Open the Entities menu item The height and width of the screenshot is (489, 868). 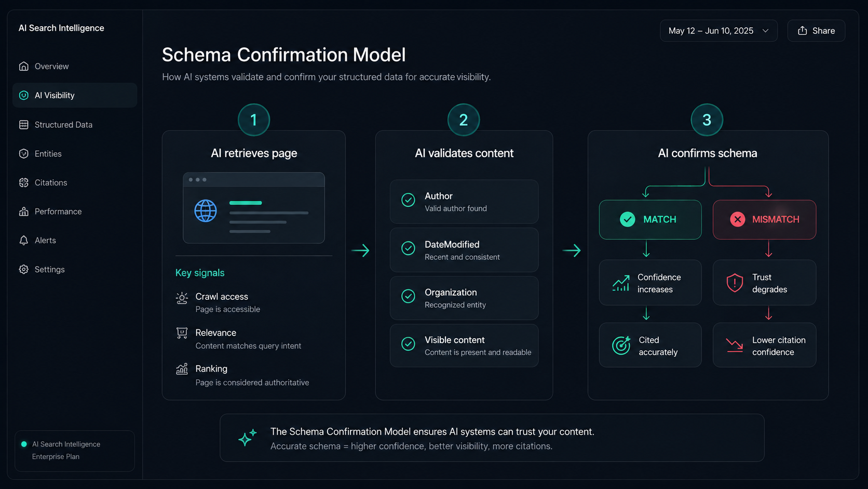pyautogui.click(x=75, y=154)
